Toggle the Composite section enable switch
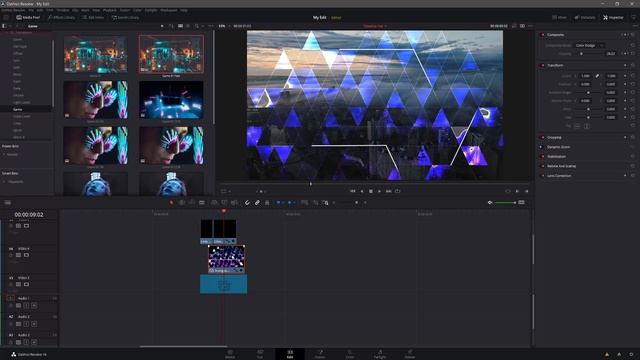 pyautogui.click(x=542, y=35)
